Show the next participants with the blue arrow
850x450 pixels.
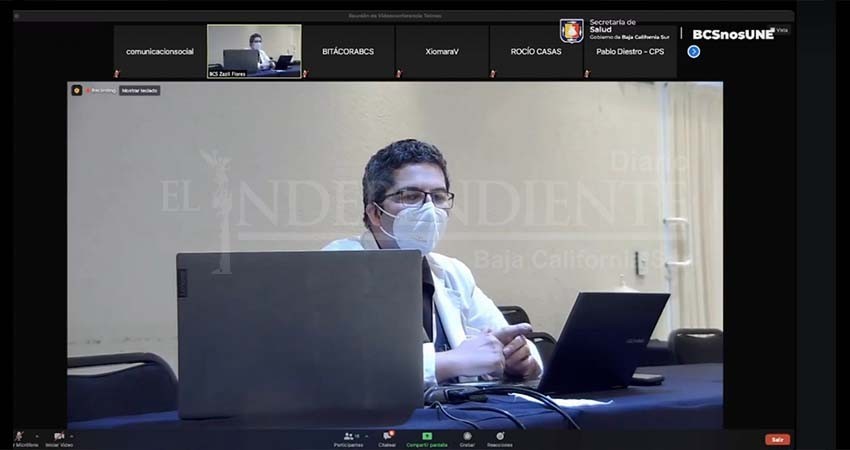coord(693,51)
